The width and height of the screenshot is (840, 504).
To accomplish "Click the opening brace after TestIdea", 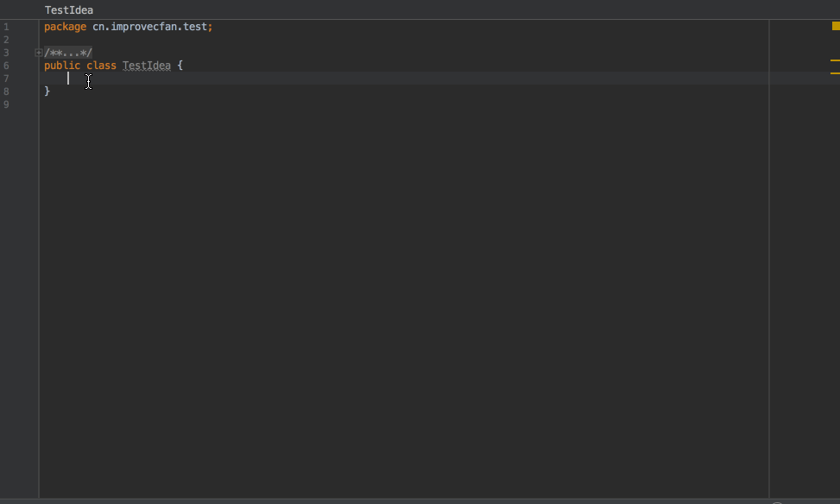I will click(180, 66).
